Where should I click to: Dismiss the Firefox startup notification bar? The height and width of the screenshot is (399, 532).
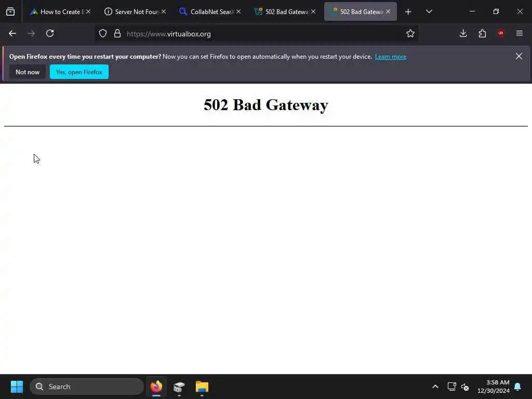[519, 56]
